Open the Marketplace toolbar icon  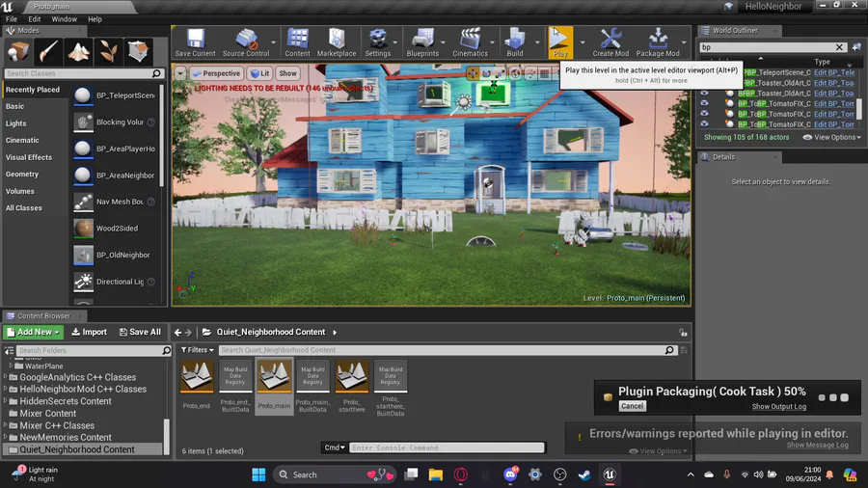(336, 42)
